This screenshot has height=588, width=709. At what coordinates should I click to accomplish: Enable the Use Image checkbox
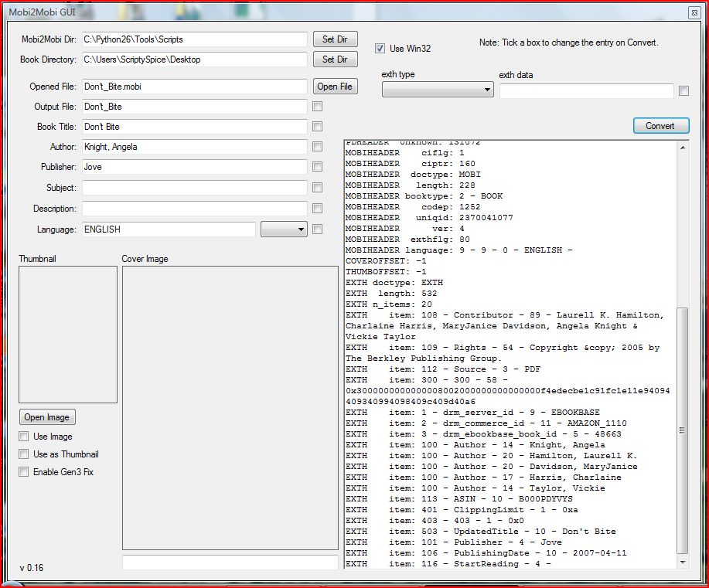[23, 436]
